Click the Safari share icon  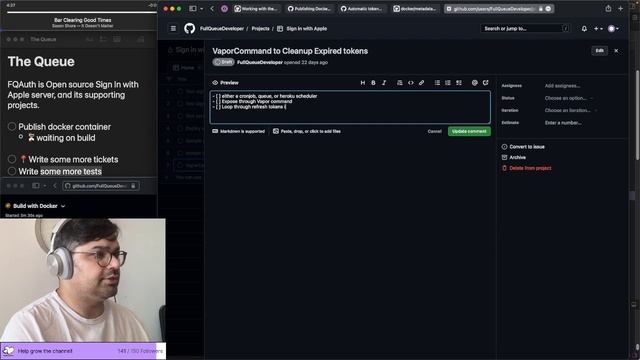[x=608, y=8]
